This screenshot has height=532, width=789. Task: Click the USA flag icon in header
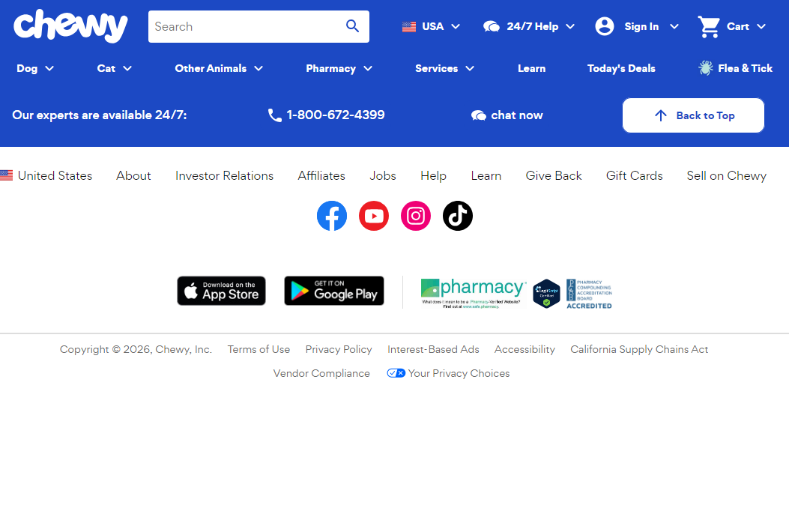(x=409, y=27)
